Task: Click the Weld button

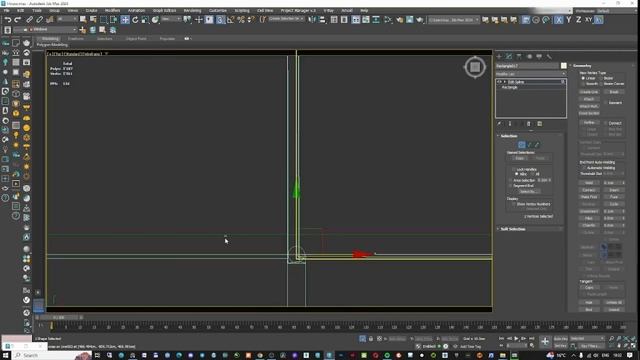Action: (589, 183)
